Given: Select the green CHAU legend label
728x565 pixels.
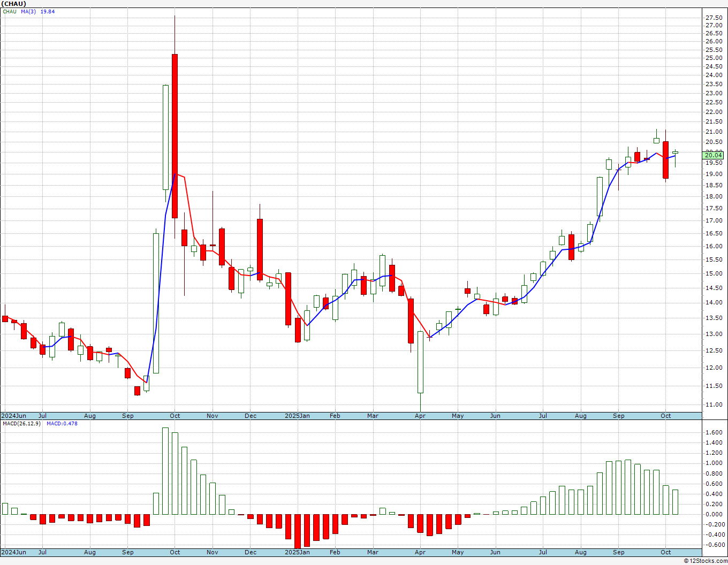Looking at the screenshot, I should coord(10,12).
